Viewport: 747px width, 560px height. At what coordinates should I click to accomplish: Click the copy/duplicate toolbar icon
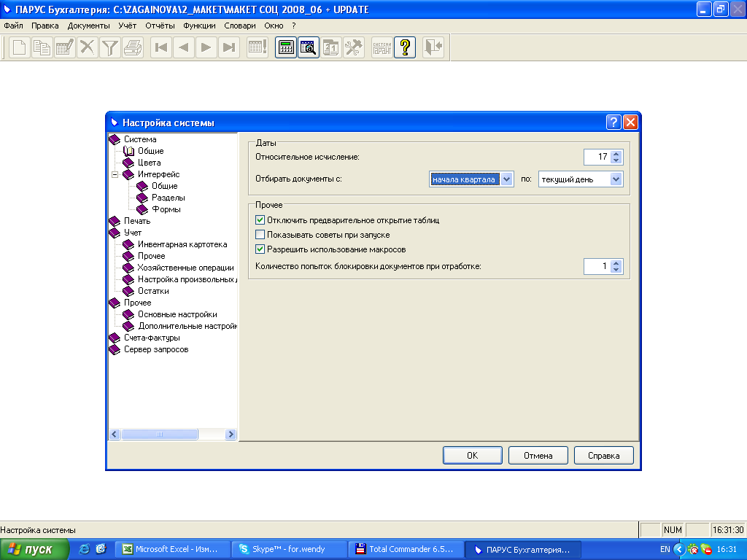[42, 47]
